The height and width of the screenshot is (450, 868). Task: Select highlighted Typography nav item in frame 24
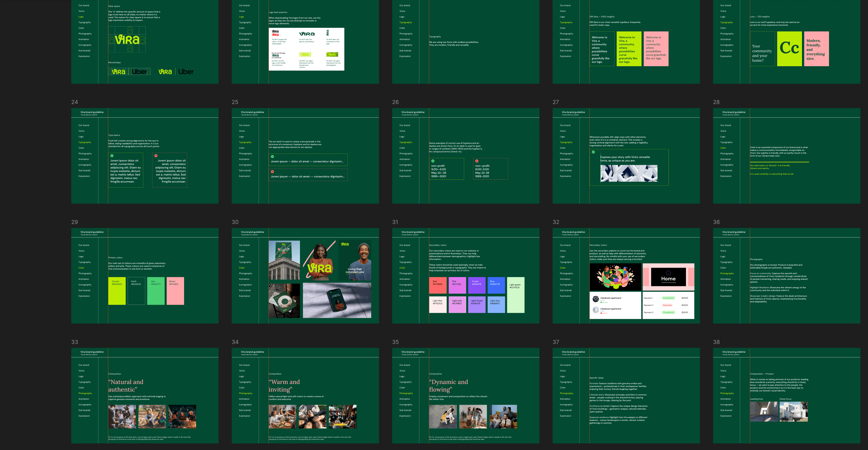pyautogui.click(x=85, y=142)
